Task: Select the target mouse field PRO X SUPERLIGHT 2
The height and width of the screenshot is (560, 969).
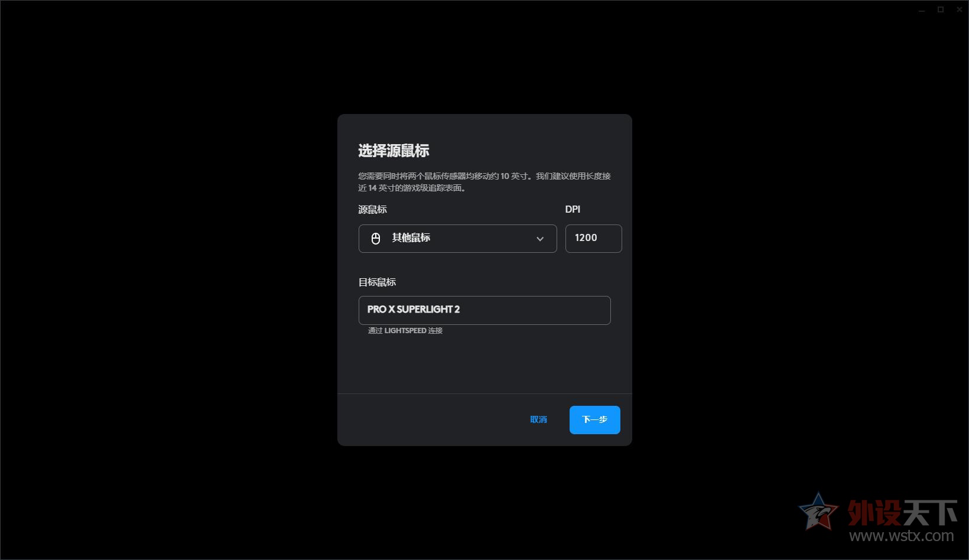Action: (x=484, y=310)
